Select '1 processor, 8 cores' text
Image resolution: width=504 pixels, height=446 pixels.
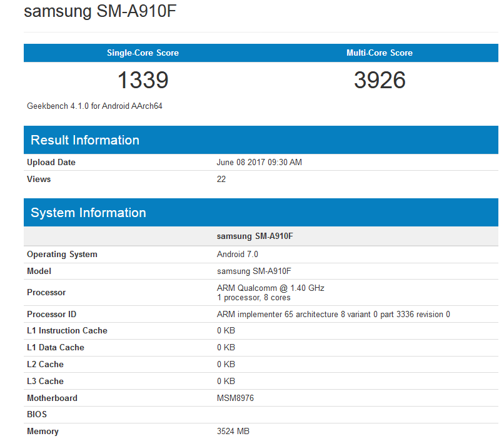[254, 298]
